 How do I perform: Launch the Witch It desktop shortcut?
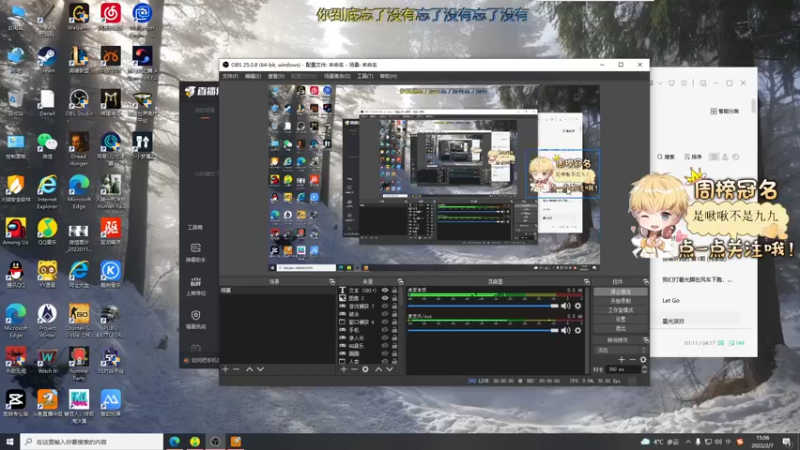coord(47,360)
